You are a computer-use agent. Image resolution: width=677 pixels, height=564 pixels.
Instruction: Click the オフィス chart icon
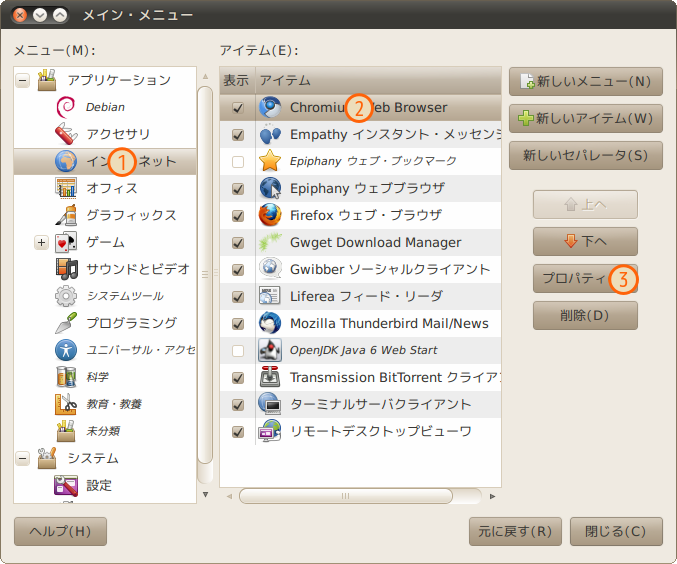(66, 188)
